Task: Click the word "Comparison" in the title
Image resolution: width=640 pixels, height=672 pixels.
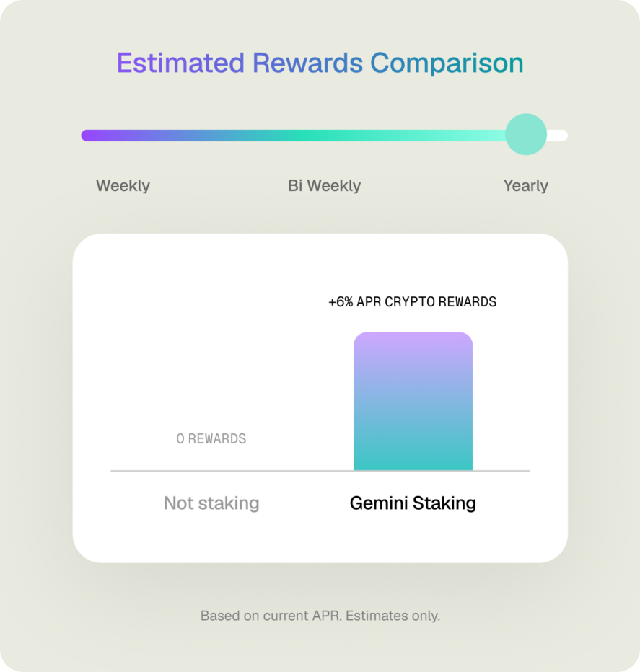Action: click(447, 63)
